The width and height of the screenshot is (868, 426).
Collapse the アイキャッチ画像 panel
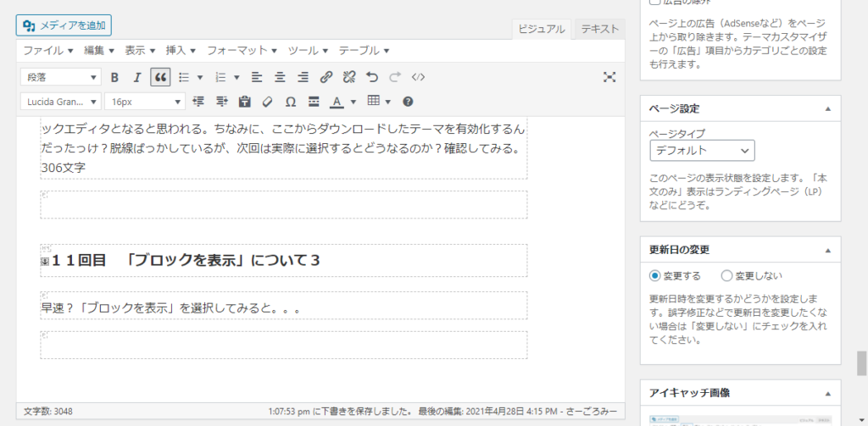(828, 393)
